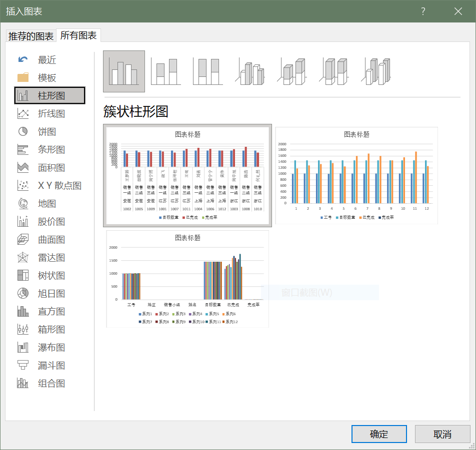Image resolution: width=476 pixels, height=450 pixels.
Task: Click the clustered column subtype icon
Action: tap(124, 71)
